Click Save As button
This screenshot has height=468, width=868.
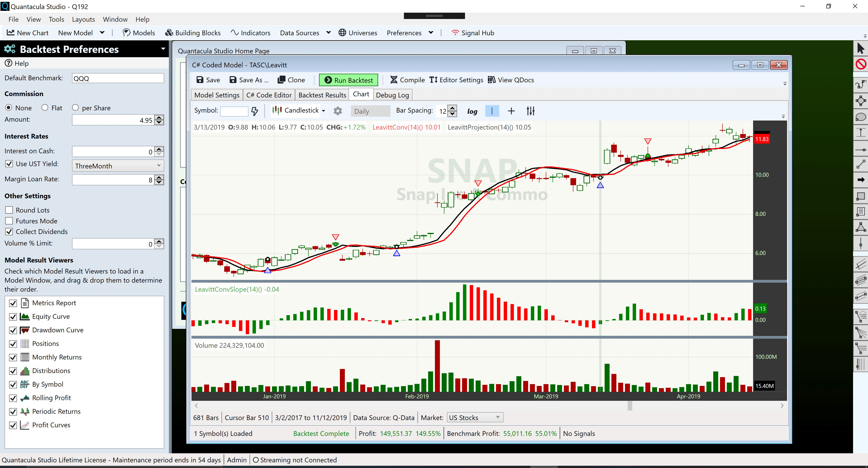tap(249, 80)
